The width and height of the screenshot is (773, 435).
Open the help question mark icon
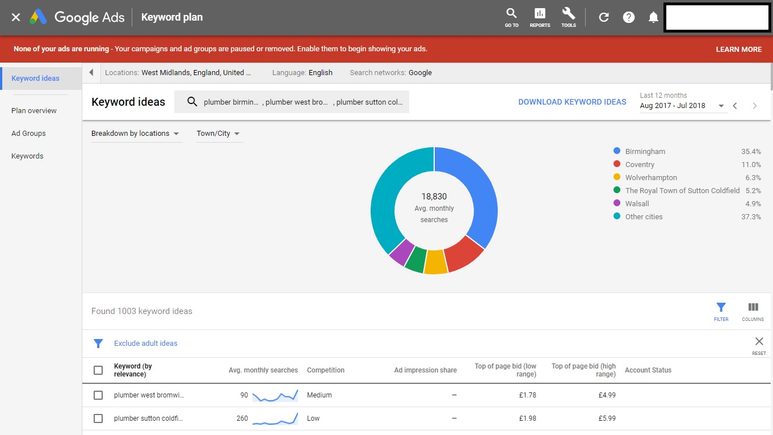629,17
